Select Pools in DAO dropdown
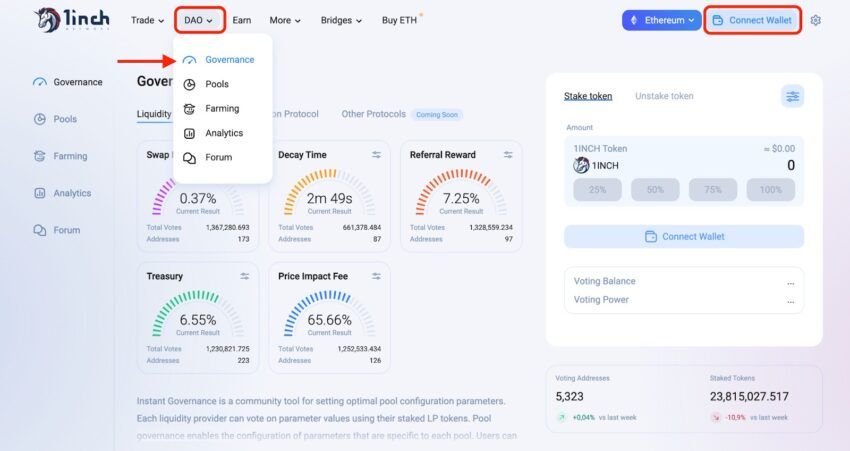 (x=222, y=84)
